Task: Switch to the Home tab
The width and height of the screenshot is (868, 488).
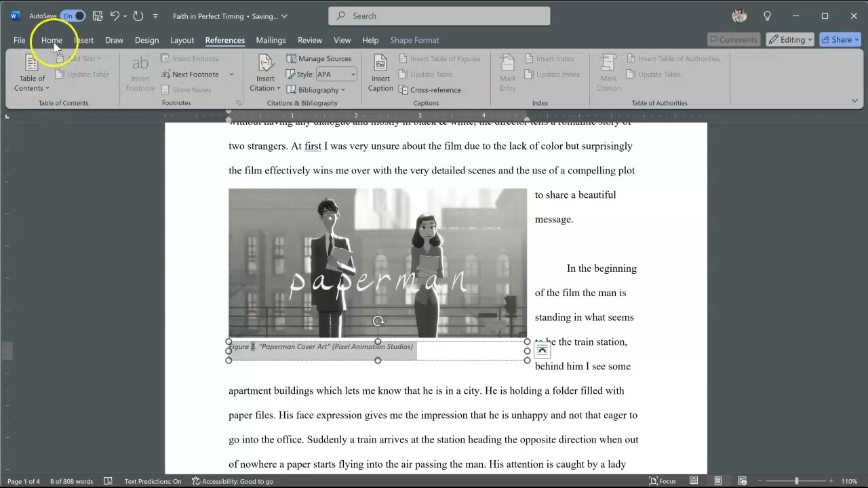Action: point(52,40)
